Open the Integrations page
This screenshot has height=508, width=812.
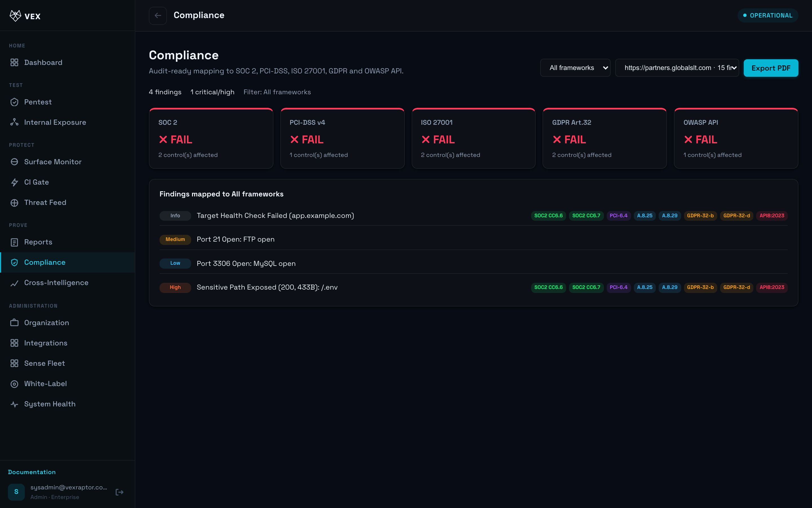pos(67,343)
